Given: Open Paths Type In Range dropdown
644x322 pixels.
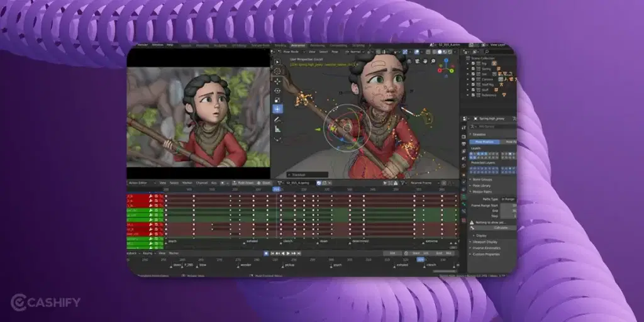Looking at the screenshot, I should click(508, 199).
